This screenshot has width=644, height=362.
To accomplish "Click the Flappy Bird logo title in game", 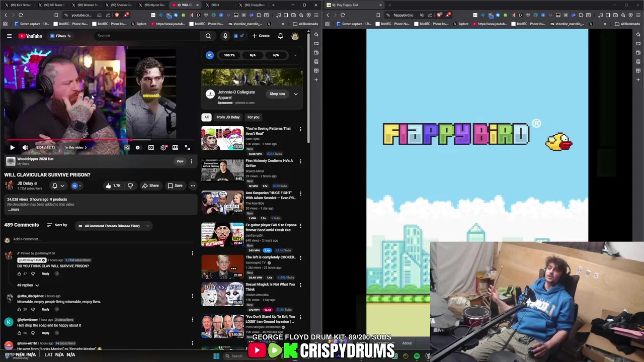I will pyautogui.click(x=456, y=134).
